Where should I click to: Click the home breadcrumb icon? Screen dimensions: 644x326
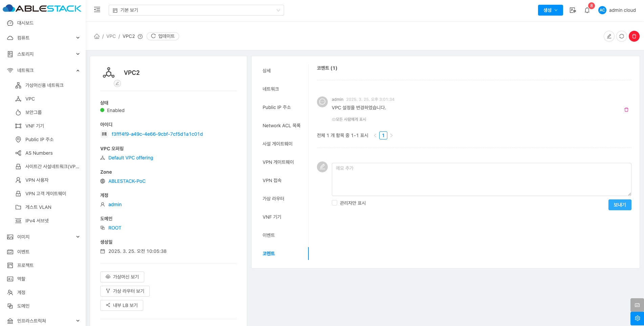coord(97,36)
